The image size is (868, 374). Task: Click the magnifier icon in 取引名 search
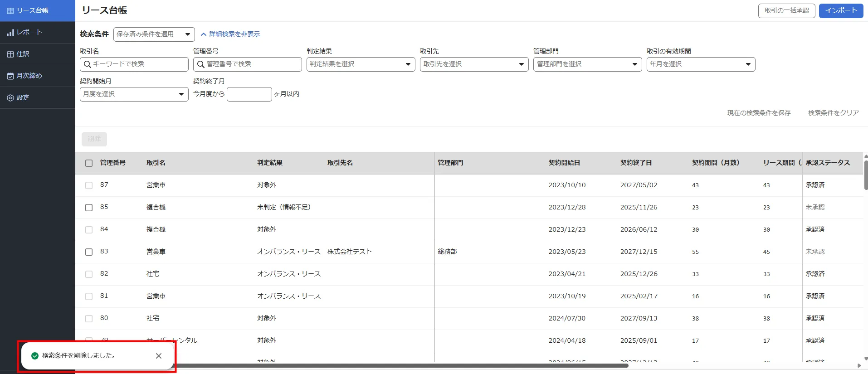click(88, 64)
